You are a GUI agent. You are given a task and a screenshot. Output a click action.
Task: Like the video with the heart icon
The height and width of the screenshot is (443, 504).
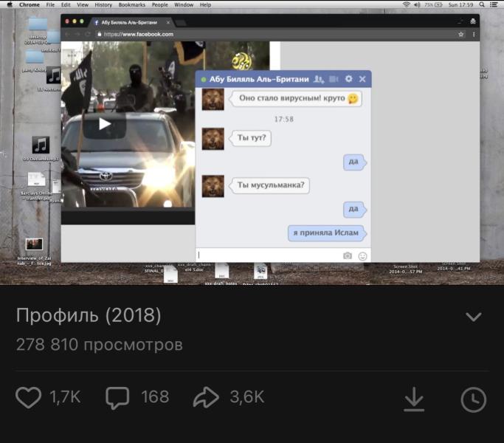click(28, 397)
